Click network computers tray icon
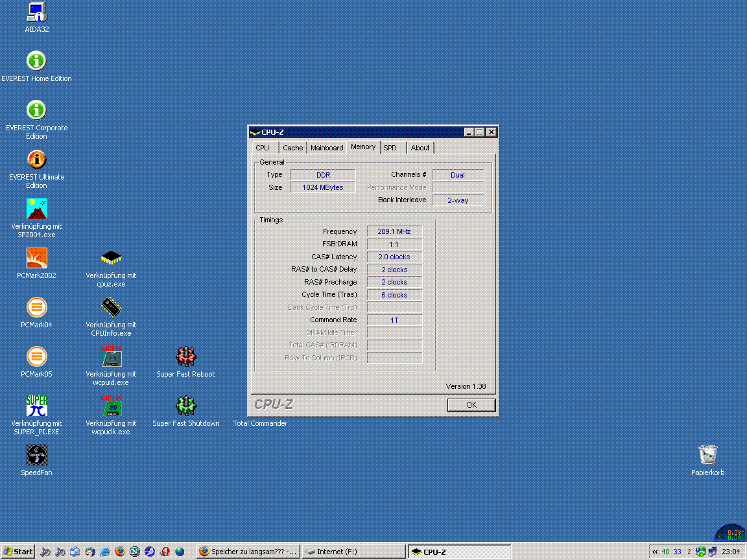Viewport: 747px width, 560px height. pos(713,552)
